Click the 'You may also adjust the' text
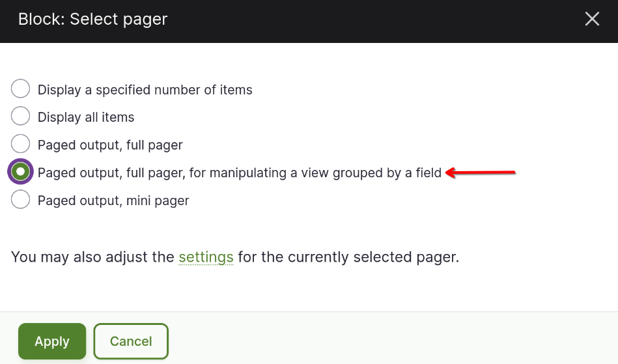 coord(92,257)
